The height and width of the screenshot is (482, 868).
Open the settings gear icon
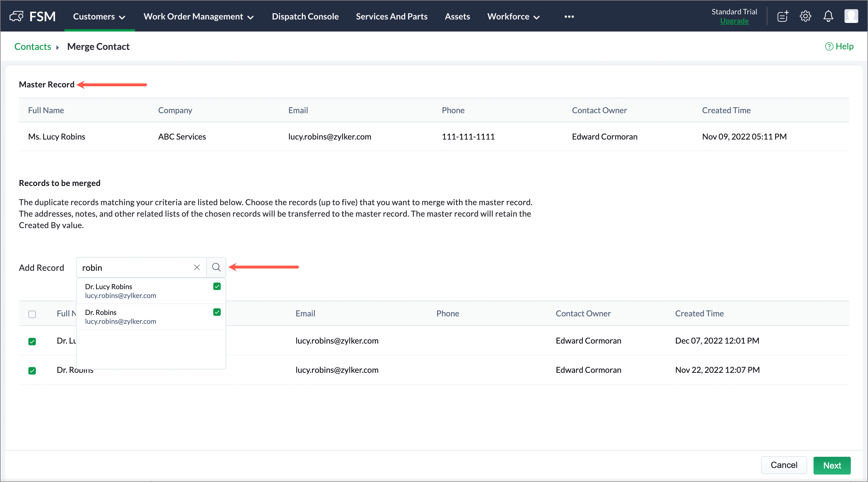click(805, 16)
